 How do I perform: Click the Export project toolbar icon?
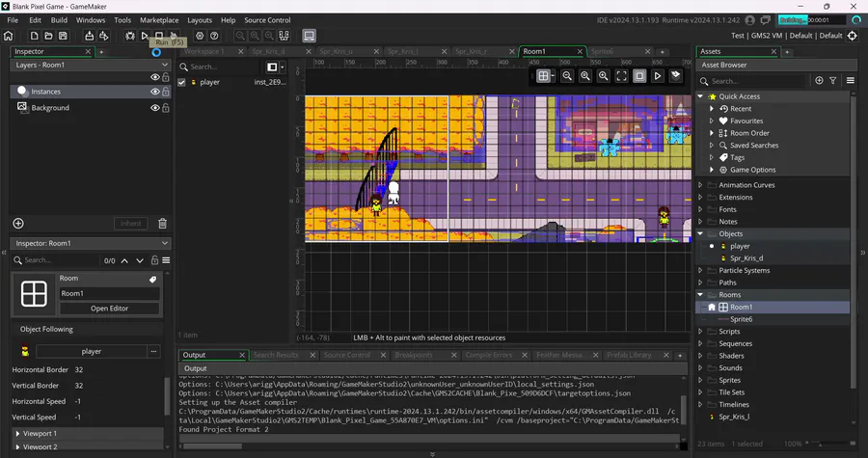tap(103, 36)
